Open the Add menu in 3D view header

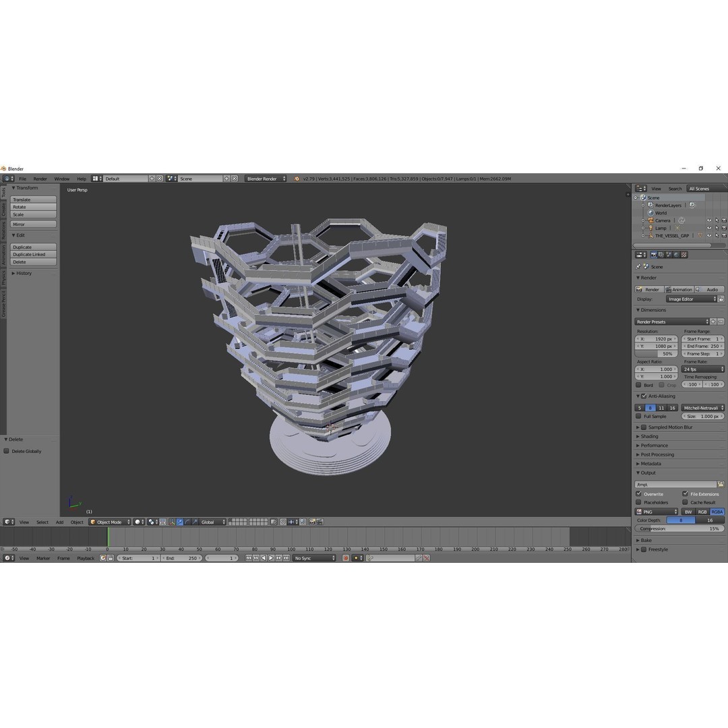[x=59, y=522]
